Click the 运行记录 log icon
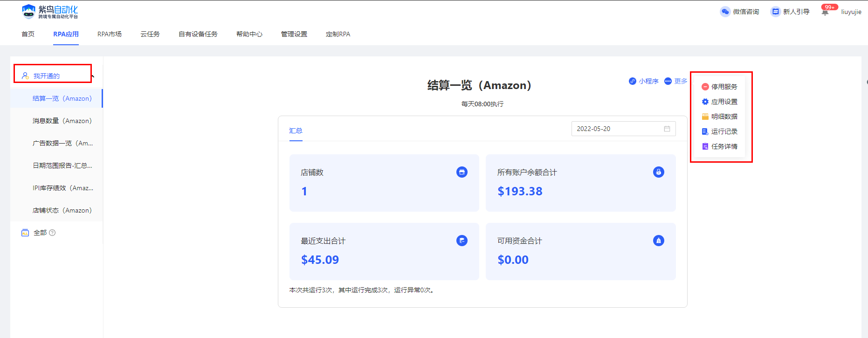The height and width of the screenshot is (338, 868). pos(705,131)
